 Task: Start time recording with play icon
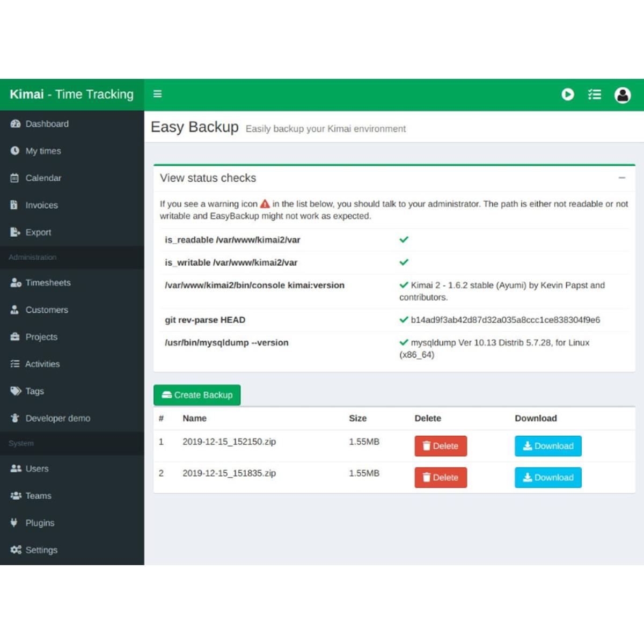[x=568, y=94]
